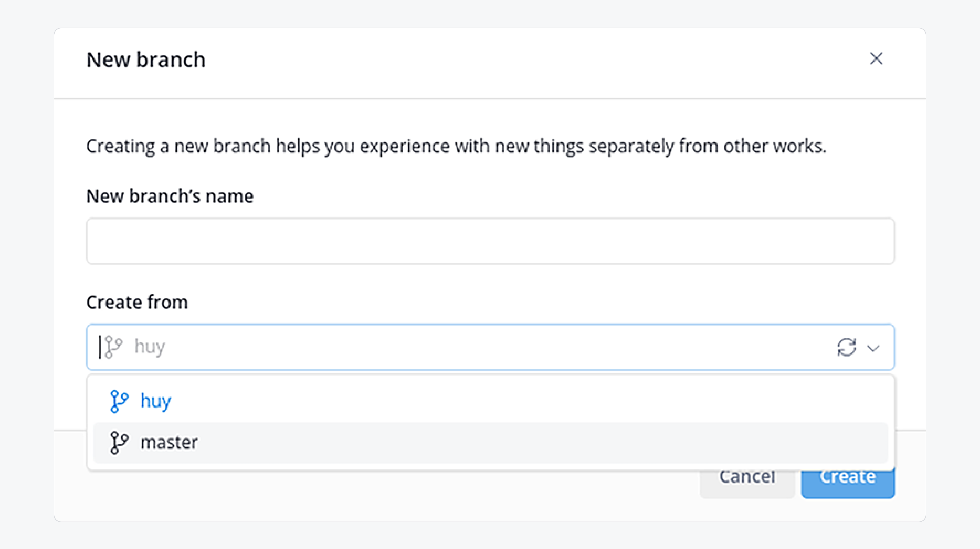Viewport: 980px width, 549px height.
Task: Click the New branch dialog title
Action: pyautogui.click(x=146, y=60)
